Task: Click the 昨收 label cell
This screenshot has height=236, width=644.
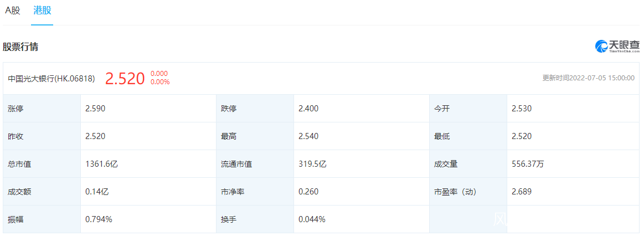Action: [x=16, y=136]
